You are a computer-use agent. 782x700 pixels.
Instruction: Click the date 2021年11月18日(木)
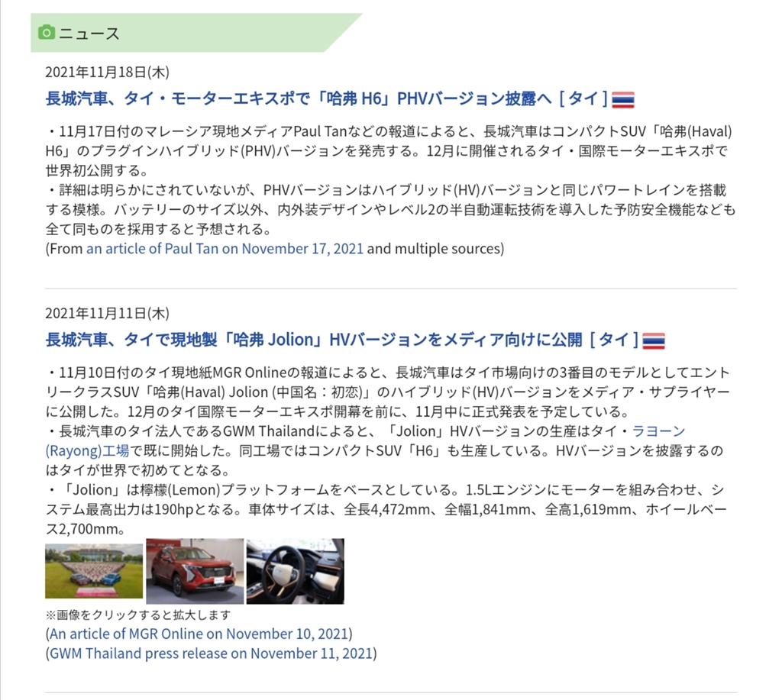tap(107, 73)
